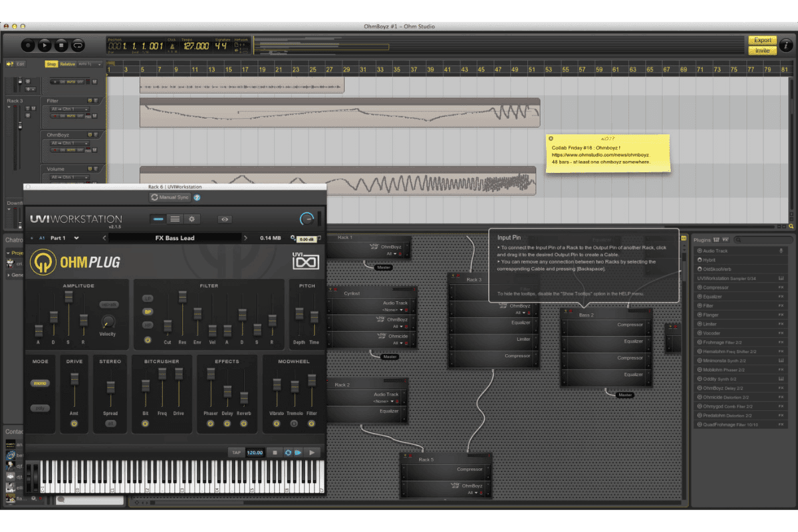This screenshot has width=798, height=532.
Task: Click the Manual Sync button in UVIWorkstation window
Action: [x=170, y=198]
